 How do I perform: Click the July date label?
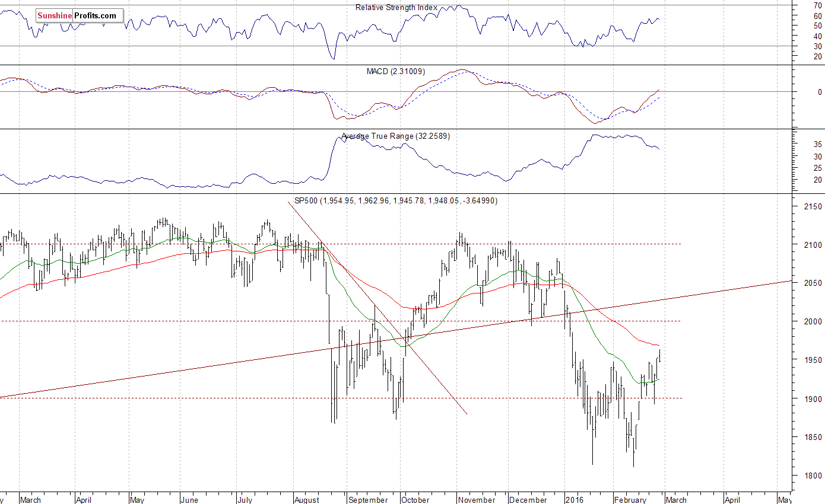[246, 500]
